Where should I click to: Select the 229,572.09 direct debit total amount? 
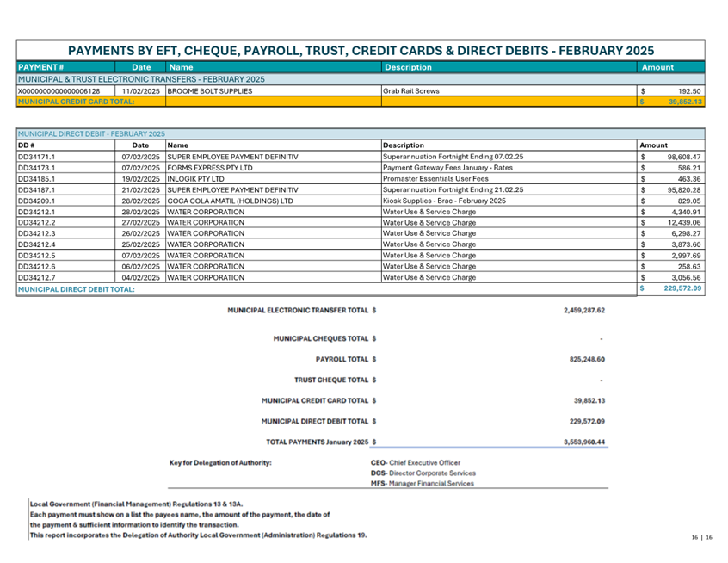[682, 288]
